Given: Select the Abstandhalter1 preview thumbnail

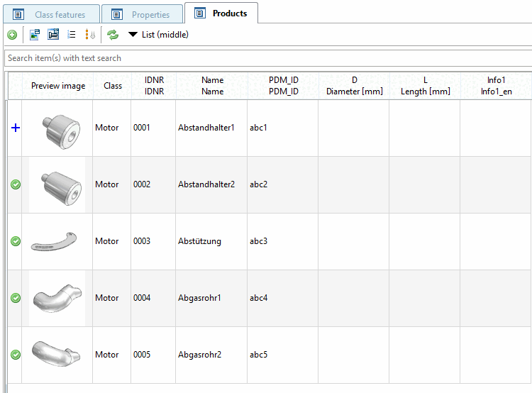Looking at the screenshot, I should pos(61,131).
